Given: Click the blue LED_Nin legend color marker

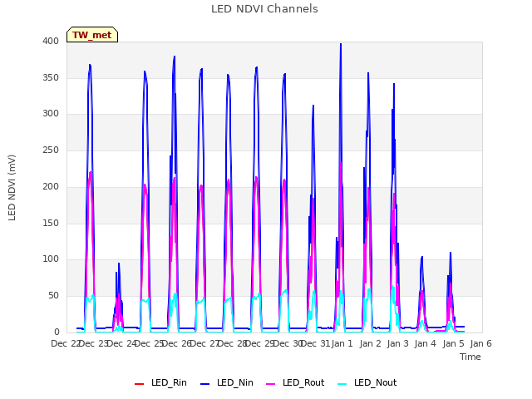Looking at the screenshot, I should coord(205,383).
